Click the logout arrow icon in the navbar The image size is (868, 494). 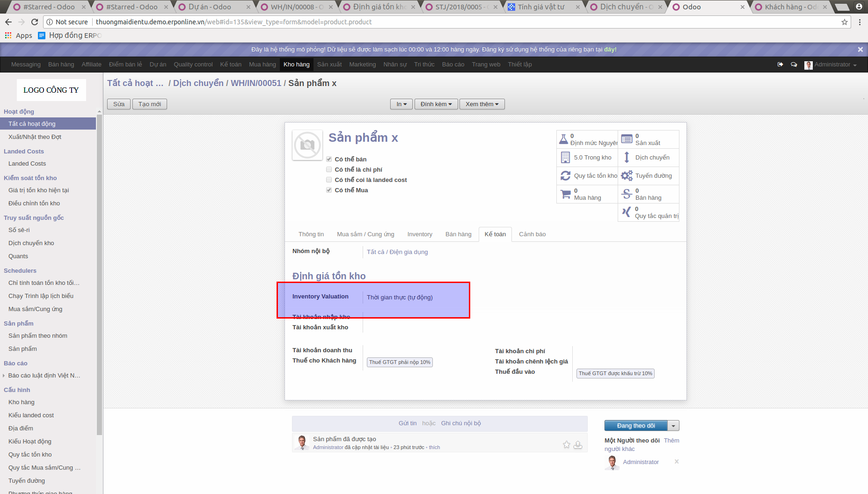tap(780, 65)
